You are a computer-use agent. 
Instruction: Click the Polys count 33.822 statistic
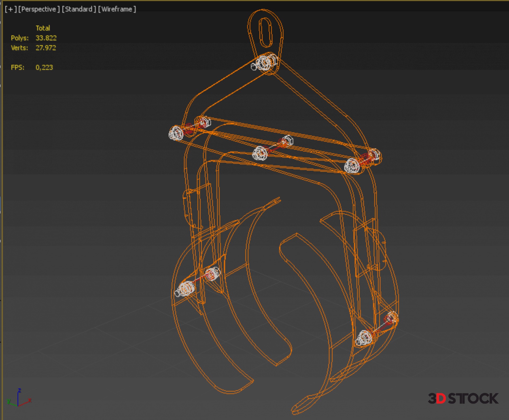coord(46,38)
